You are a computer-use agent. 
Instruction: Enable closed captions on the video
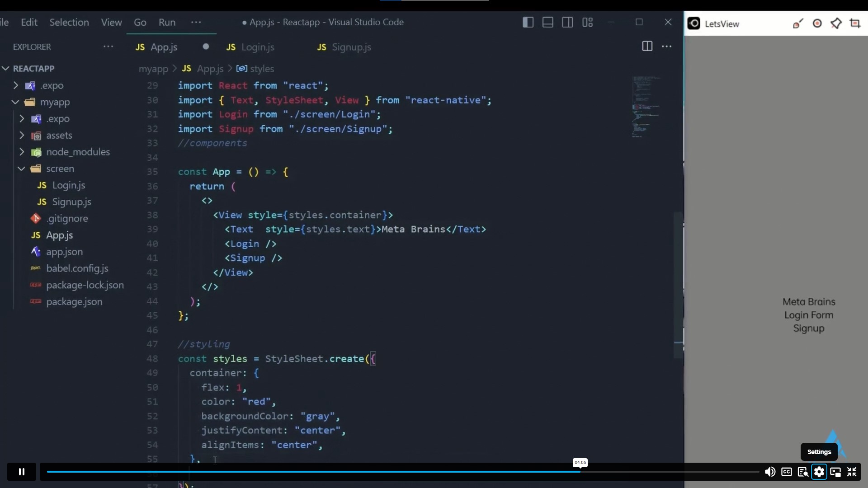pos(787,472)
